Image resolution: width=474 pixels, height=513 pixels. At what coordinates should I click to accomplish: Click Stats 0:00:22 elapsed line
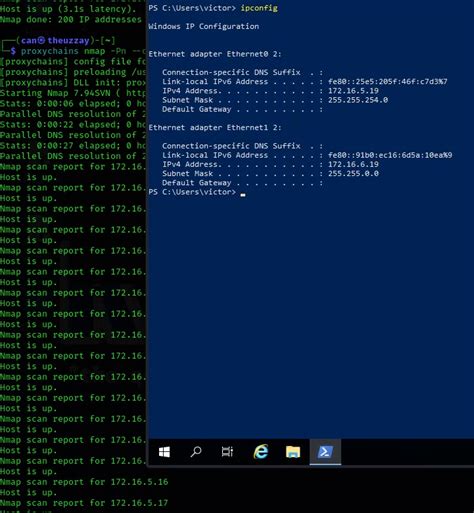click(73, 125)
